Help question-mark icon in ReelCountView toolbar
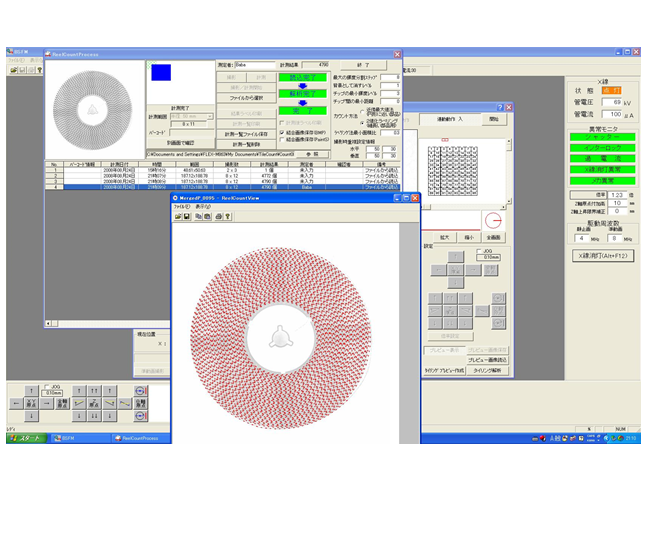 pyautogui.click(x=227, y=216)
